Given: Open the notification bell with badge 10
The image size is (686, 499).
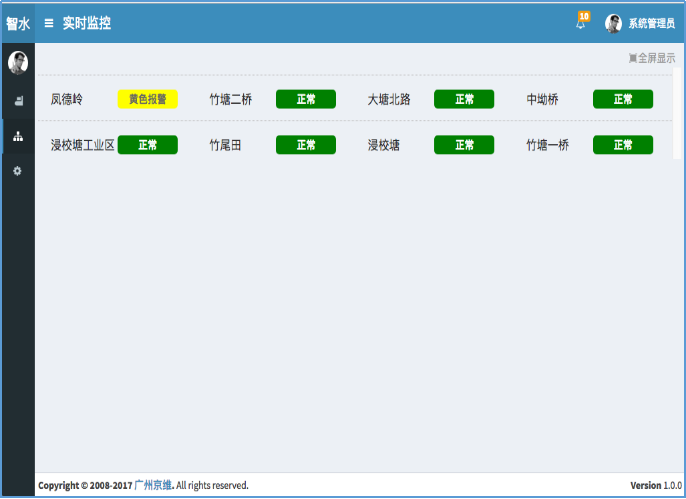Looking at the screenshot, I should click(581, 23).
